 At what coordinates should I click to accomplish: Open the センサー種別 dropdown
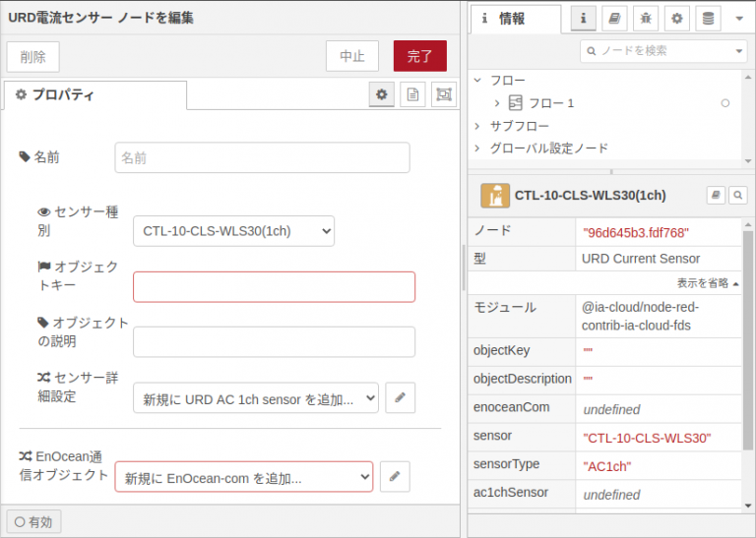tap(233, 231)
